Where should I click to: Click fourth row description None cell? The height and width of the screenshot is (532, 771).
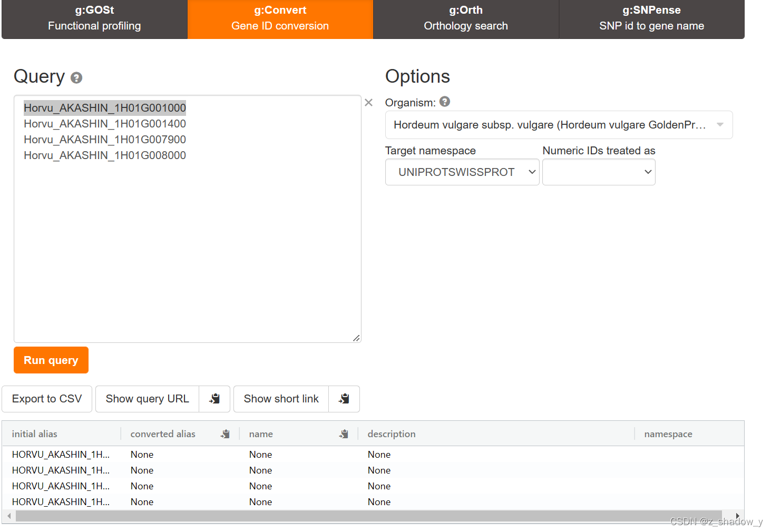click(379, 502)
